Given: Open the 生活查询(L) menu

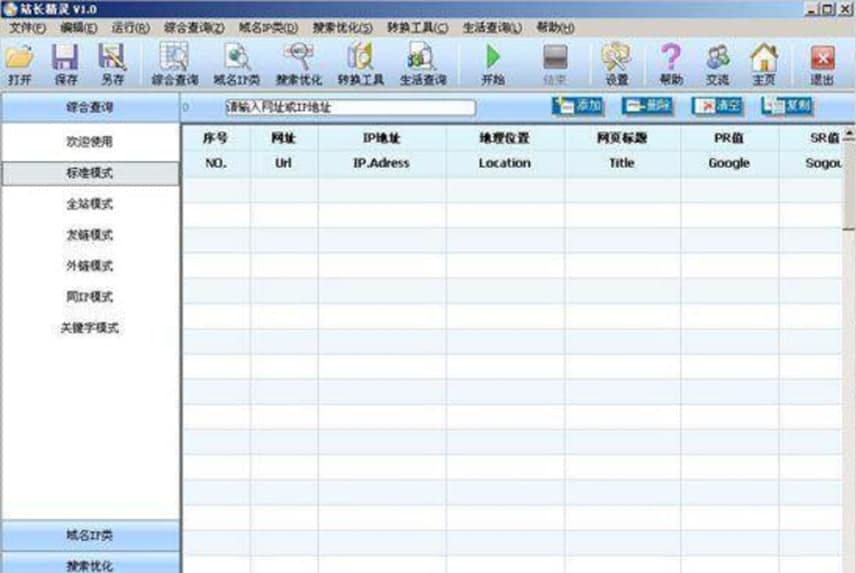Looking at the screenshot, I should [x=492, y=27].
